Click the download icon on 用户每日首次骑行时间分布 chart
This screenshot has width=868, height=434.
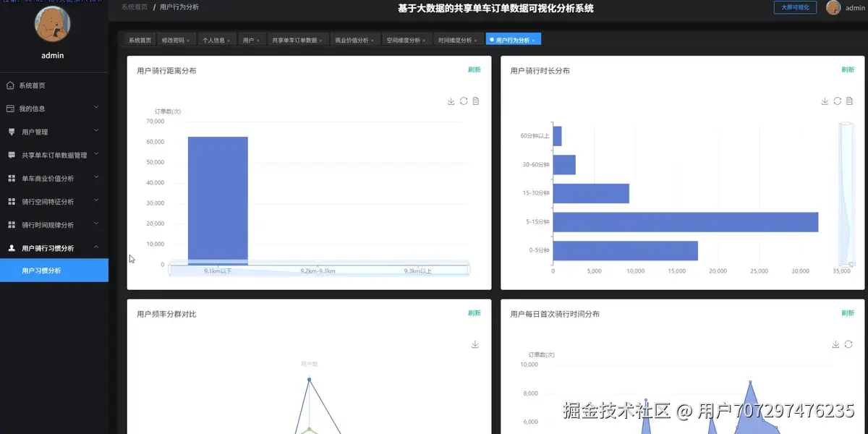[x=835, y=344]
